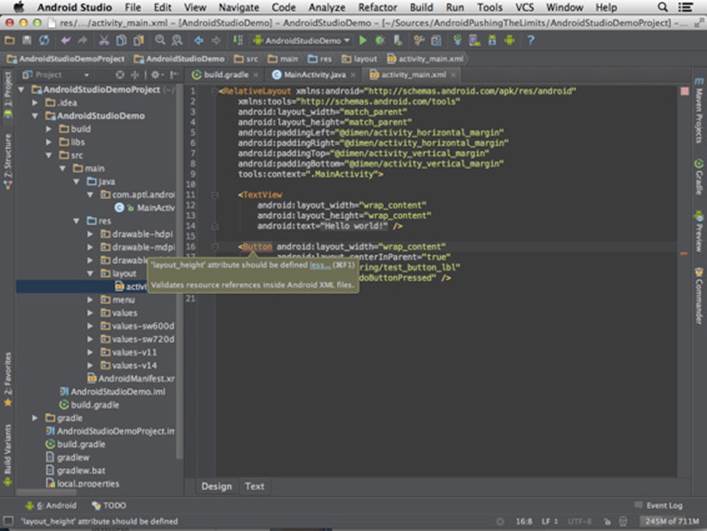
Task: Click the hide project panel icon
Action: [x=174, y=75]
